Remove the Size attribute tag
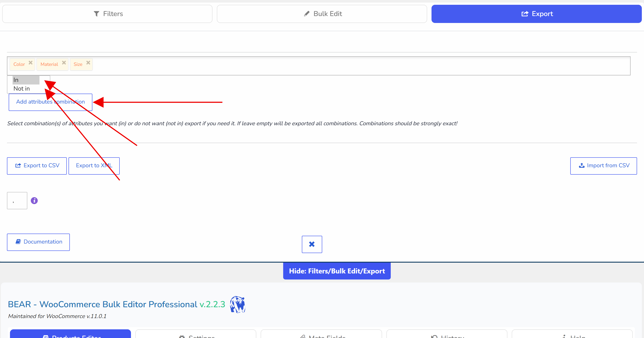Screen dimensions: 644x338 point(88,63)
